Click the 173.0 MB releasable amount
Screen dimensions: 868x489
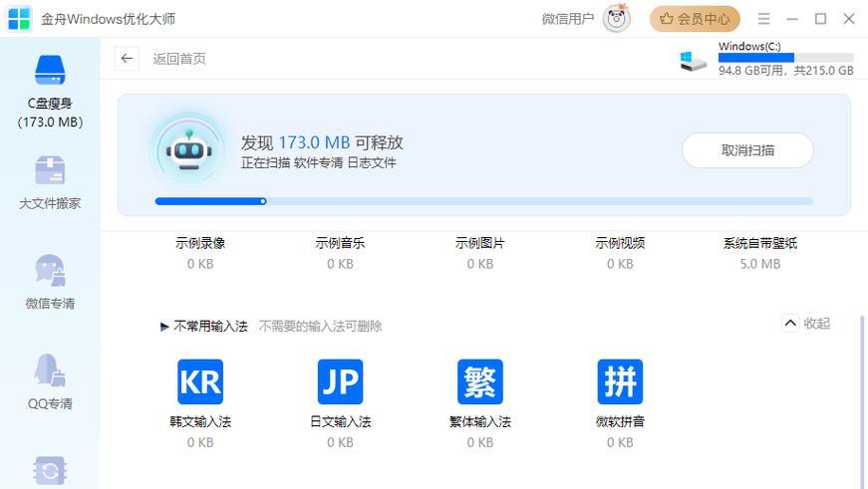click(314, 142)
